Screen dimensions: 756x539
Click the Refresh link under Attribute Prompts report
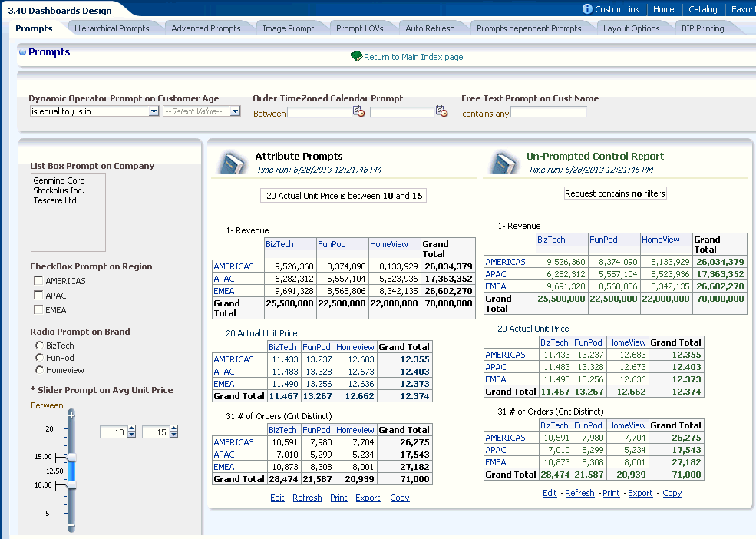click(x=307, y=498)
